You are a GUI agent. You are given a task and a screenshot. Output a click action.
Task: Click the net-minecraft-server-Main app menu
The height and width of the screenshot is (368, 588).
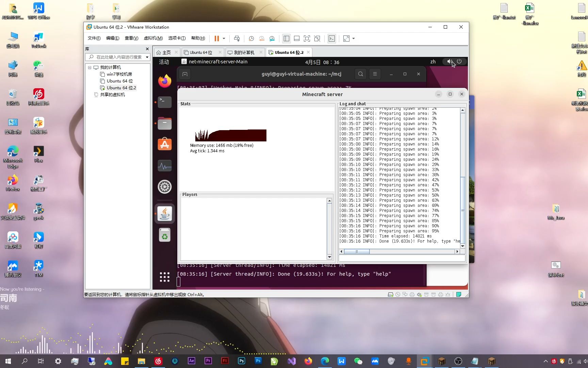[214, 62]
